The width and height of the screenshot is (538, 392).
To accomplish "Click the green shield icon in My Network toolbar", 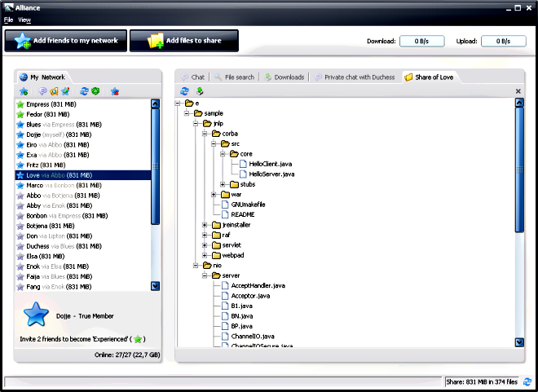I will point(95,91).
